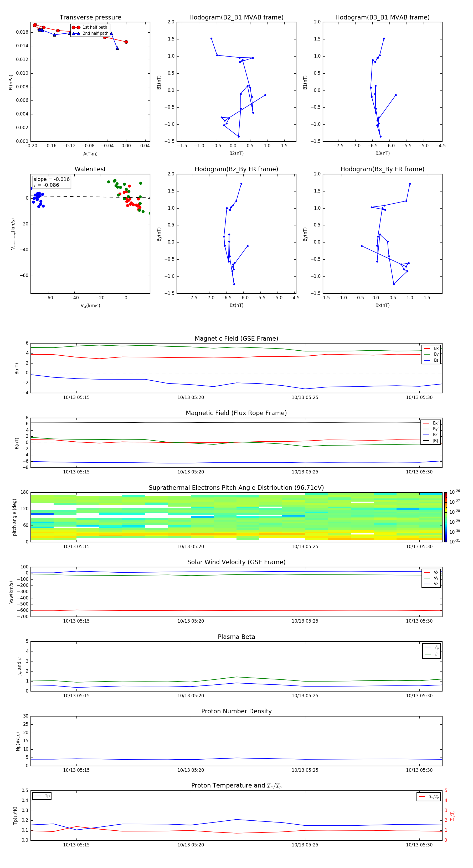Select the Suprathermal Electrons Pitch Angle Distribution title

click(x=236, y=488)
